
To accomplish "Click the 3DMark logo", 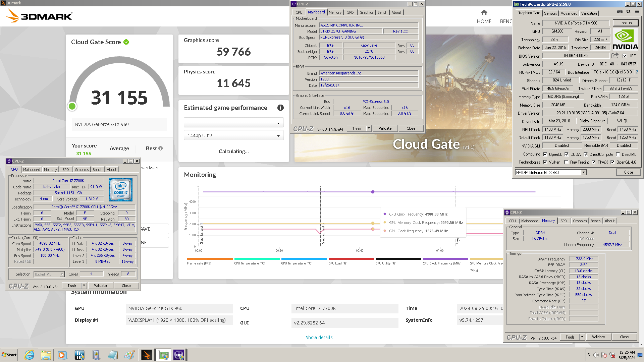I will point(40,15).
